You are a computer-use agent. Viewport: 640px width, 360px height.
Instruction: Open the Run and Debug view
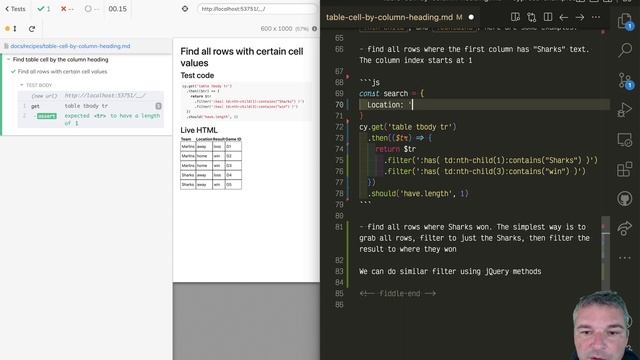625,110
